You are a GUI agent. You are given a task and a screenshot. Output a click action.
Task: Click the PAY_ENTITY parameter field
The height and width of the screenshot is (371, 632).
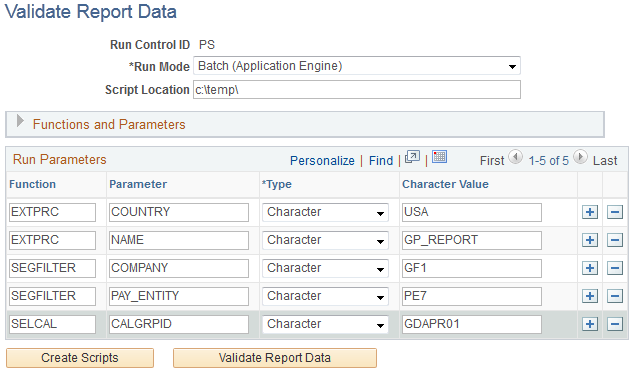179,296
